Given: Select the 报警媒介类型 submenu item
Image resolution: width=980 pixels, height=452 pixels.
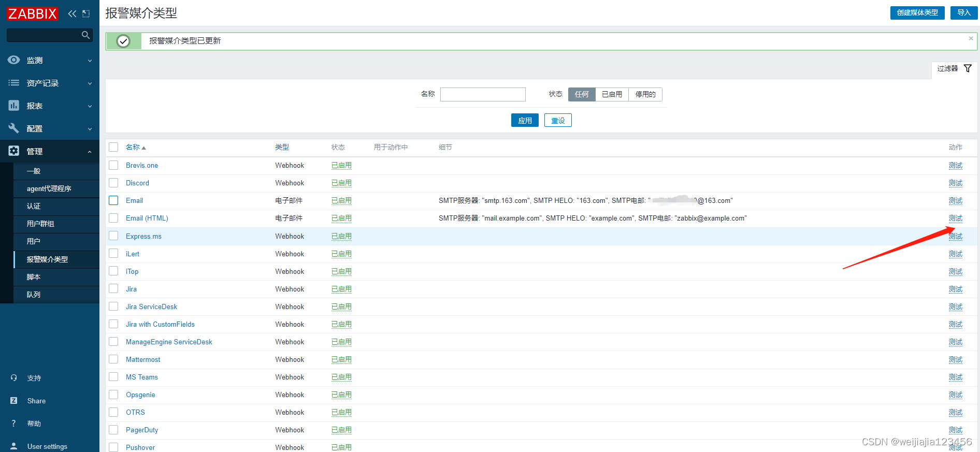Looking at the screenshot, I should [x=56, y=259].
